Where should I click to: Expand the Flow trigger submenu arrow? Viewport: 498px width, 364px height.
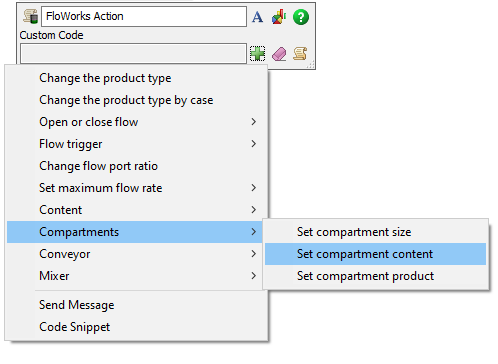point(254,144)
